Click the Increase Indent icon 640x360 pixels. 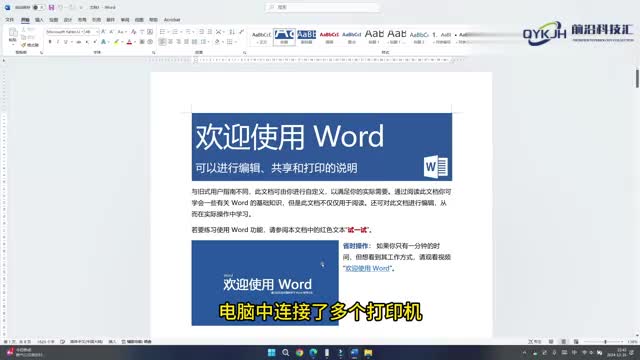point(209,31)
